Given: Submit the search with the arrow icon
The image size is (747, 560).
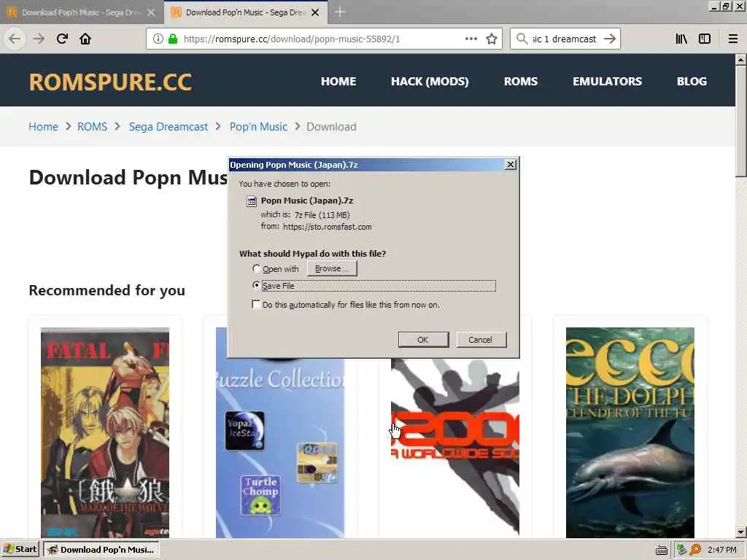Looking at the screenshot, I should pyautogui.click(x=610, y=39).
